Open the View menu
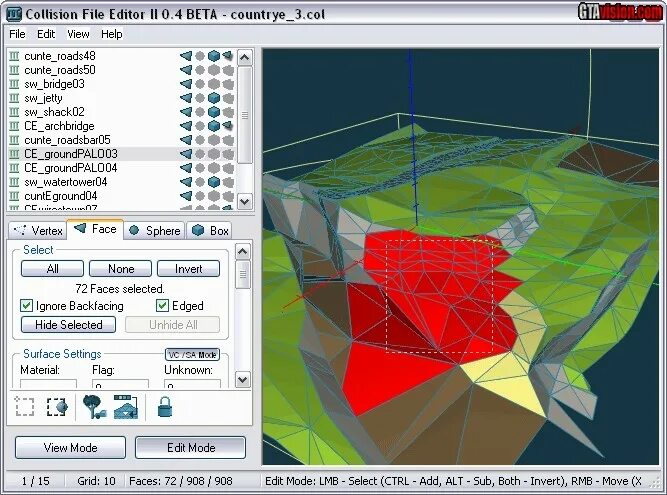The width and height of the screenshot is (667, 495). pos(78,34)
